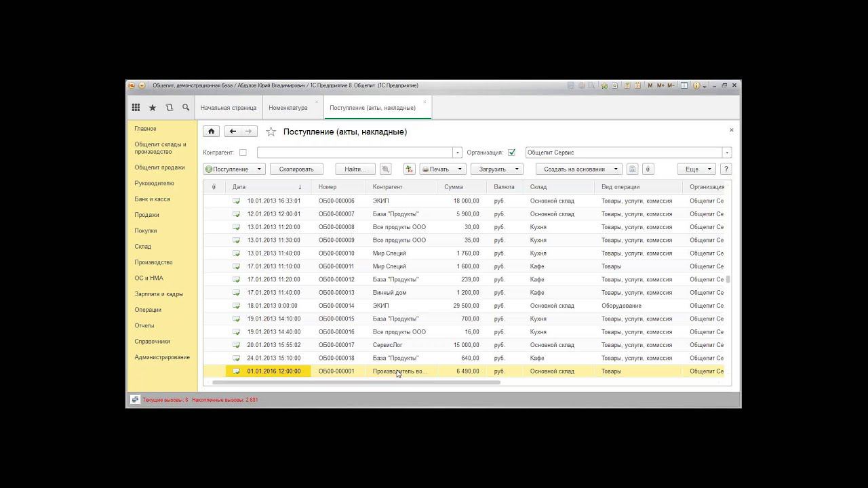Click the M+ memory add button
Viewport: 868px width, 488px height.
660,85
